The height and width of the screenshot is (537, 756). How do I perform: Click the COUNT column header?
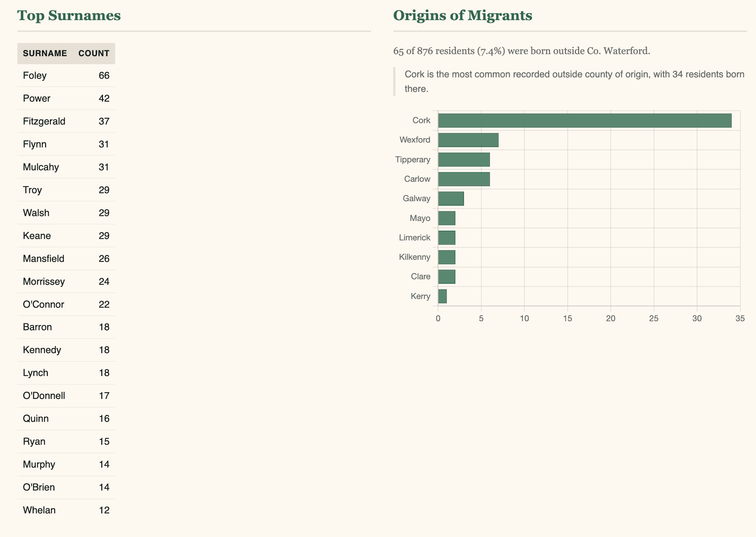tap(94, 53)
